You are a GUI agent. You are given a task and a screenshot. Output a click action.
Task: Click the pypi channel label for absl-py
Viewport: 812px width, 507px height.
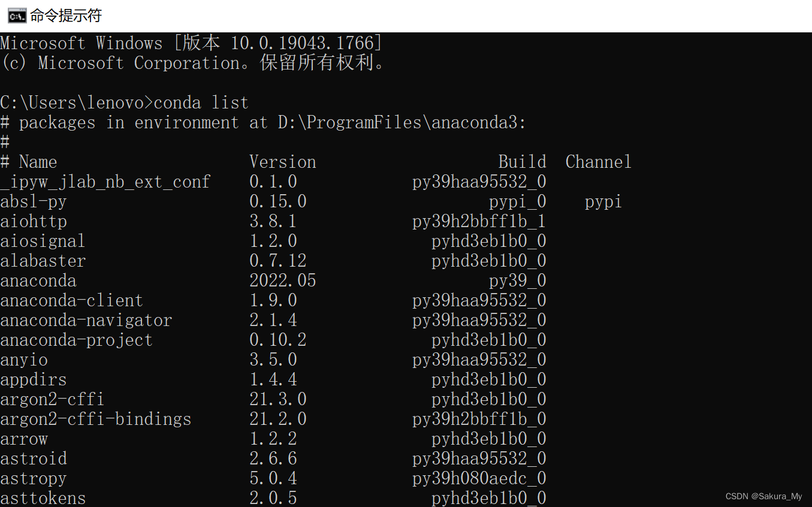coord(603,201)
